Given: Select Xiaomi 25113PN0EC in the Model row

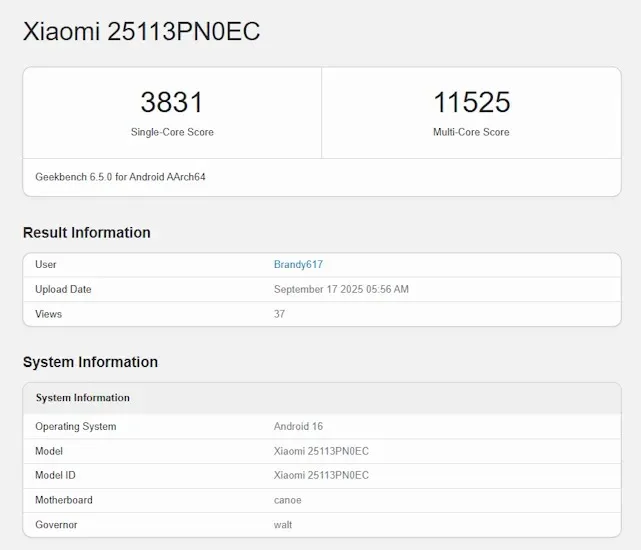Looking at the screenshot, I should tap(321, 451).
